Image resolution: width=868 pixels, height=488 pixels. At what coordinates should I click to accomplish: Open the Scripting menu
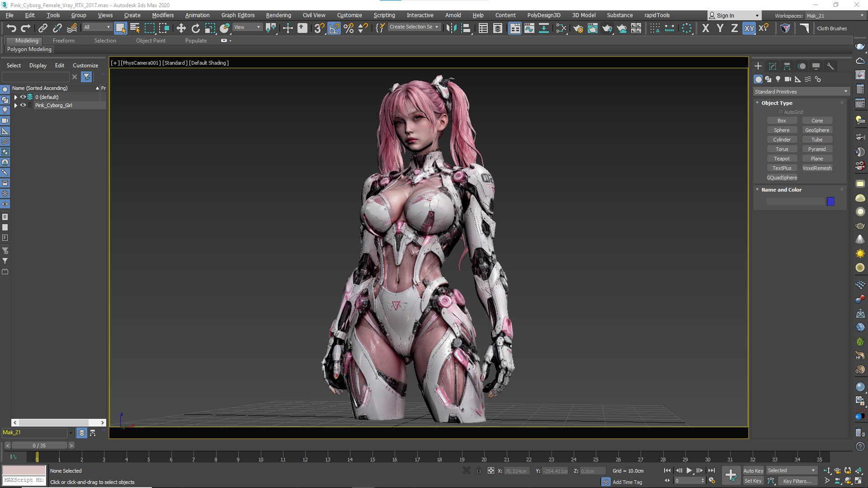(x=384, y=15)
